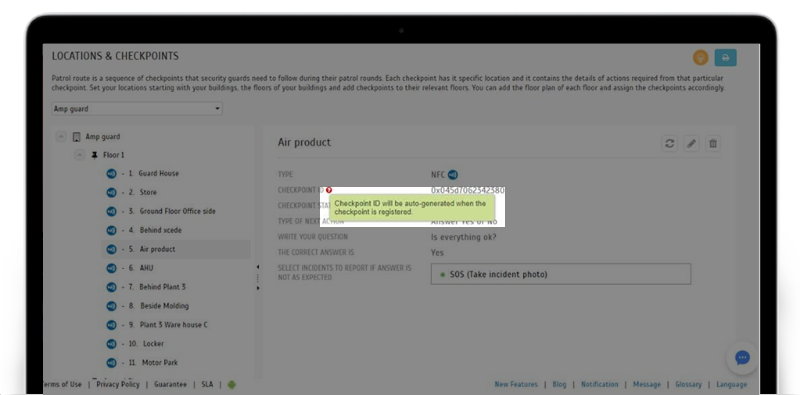The width and height of the screenshot is (800, 395).
Task: Select Ground Floor Office side checkpoint
Action: pos(178,211)
